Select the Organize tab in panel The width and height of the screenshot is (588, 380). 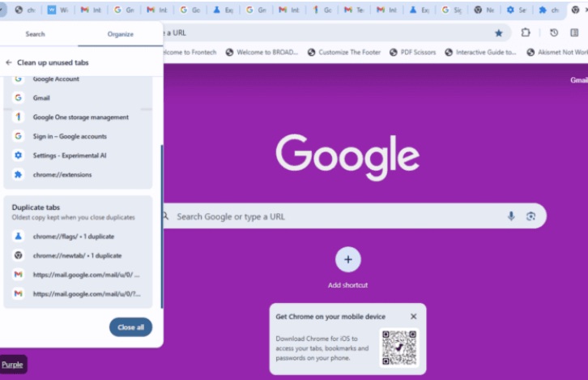(x=121, y=34)
